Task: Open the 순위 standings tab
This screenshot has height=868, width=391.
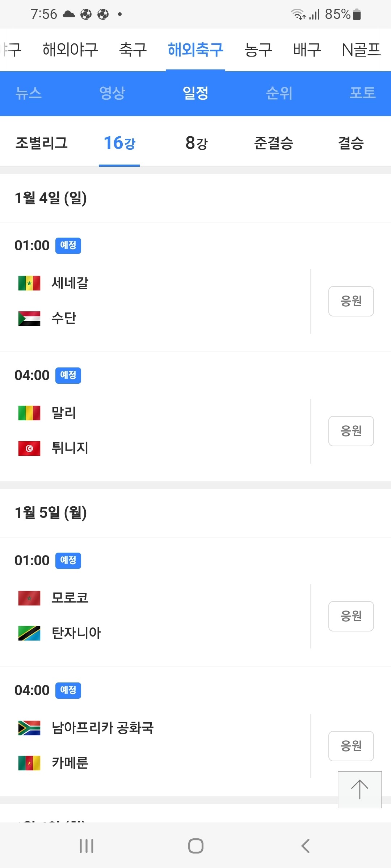Action: pyautogui.click(x=279, y=93)
